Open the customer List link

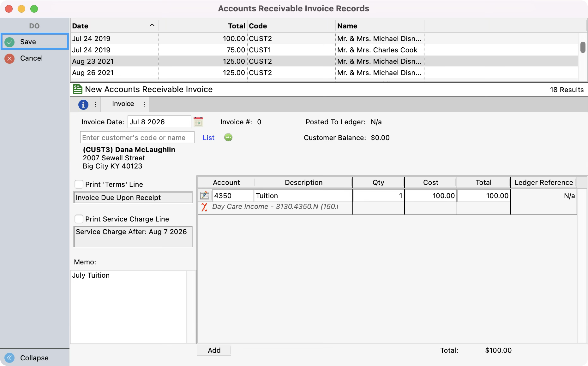click(208, 138)
